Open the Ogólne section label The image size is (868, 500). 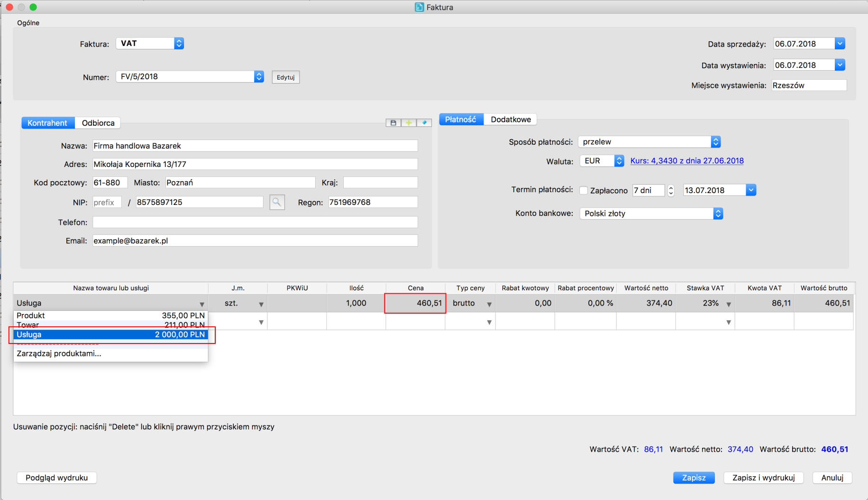coord(28,23)
